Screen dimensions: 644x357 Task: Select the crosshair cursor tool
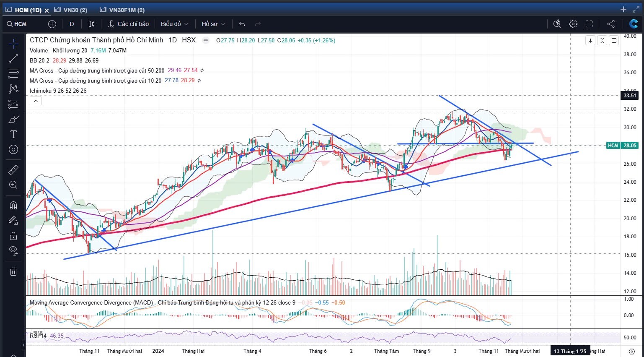tap(13, 43)
